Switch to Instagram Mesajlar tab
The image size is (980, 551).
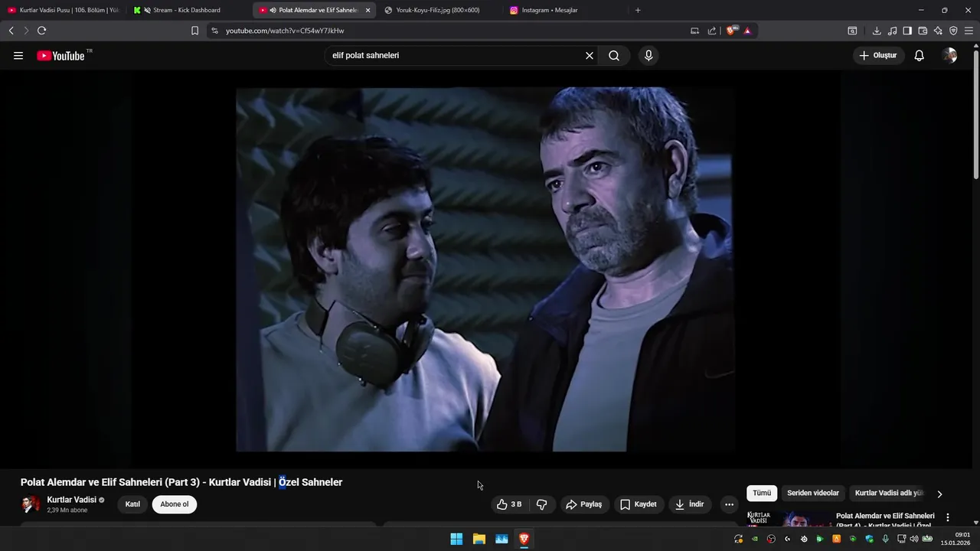550,10
